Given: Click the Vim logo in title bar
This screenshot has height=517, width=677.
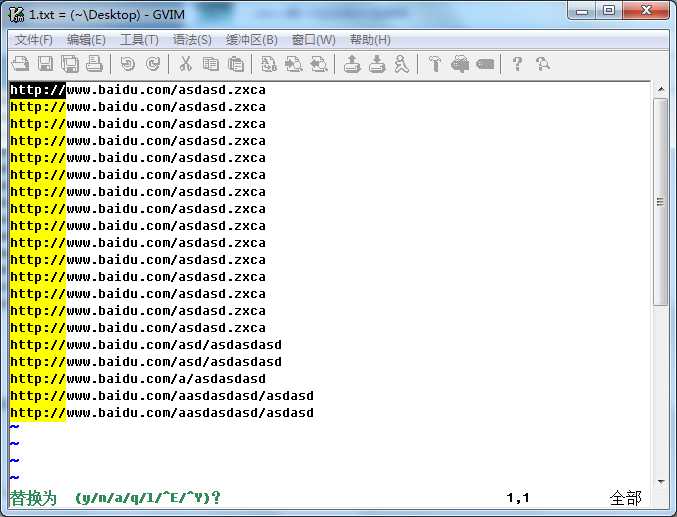Looking at the screenshot, I should (x=16, y=14).
